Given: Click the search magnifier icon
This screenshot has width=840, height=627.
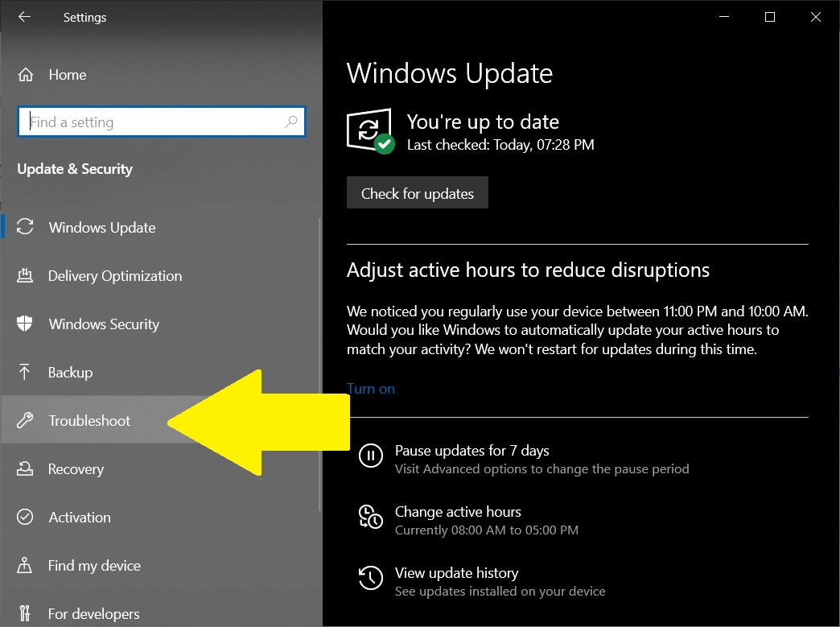Looking at the screenshot, I should pyautogui.click(x=291, y=122).
